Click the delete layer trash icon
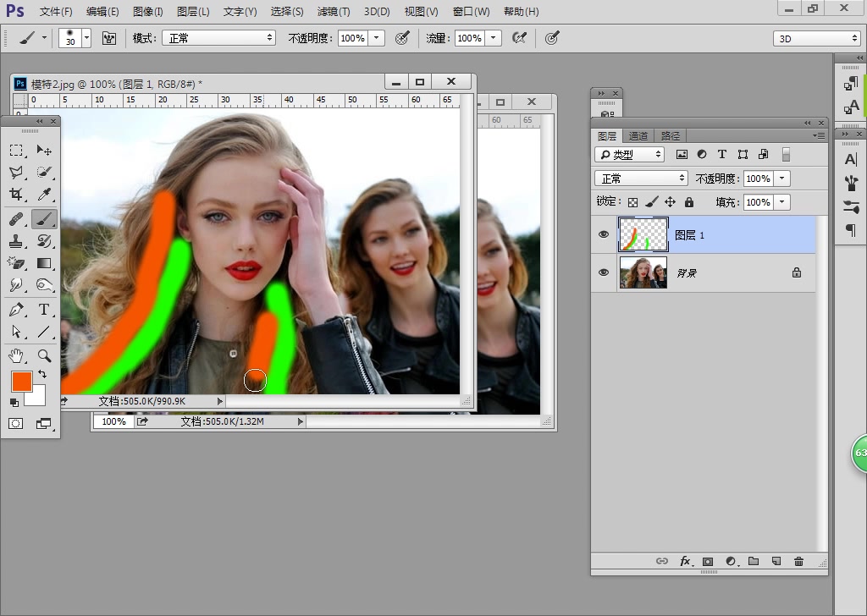 click(x=798, y=561)
